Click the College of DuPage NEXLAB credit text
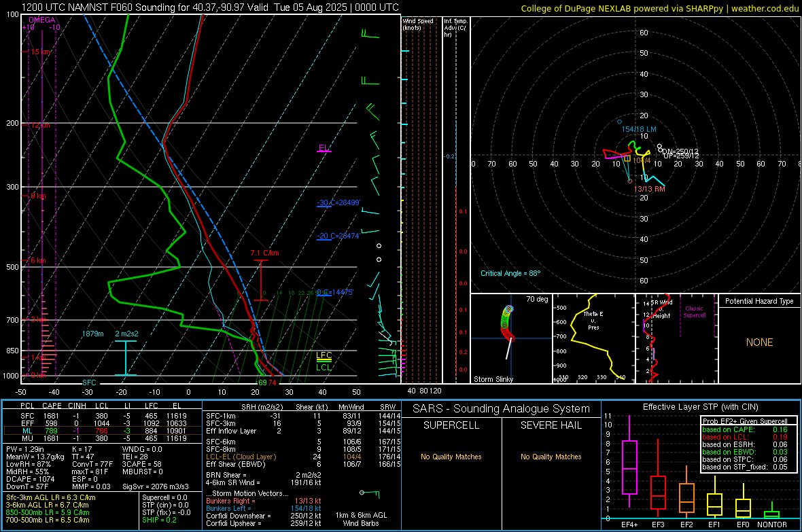The height and width of the screenshot is (532, 802). (660, 8)
